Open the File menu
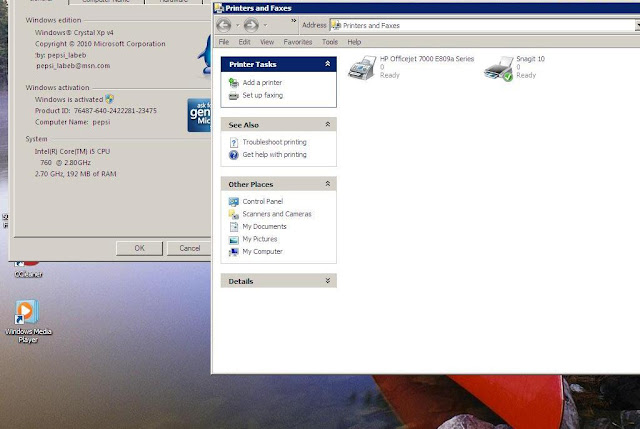The image size is (640, 429). [x=224, y=42]
